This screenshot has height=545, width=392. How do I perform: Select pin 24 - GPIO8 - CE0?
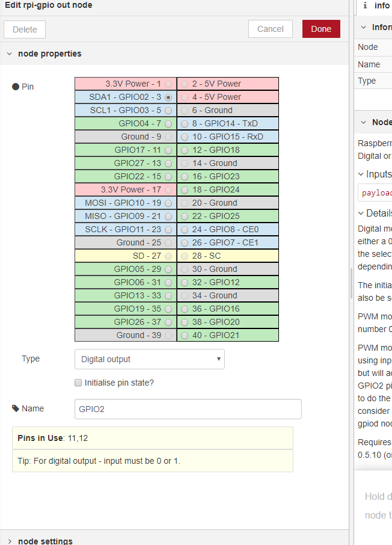(x=185, y=229)
